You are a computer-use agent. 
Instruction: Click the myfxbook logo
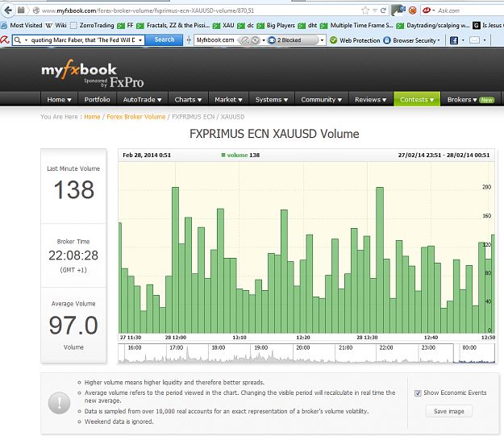(x=79, y=69)
